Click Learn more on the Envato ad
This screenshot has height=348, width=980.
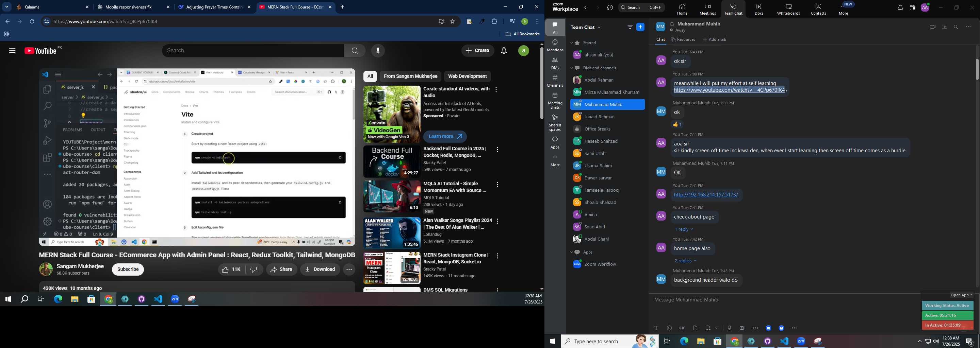[445, 136]
